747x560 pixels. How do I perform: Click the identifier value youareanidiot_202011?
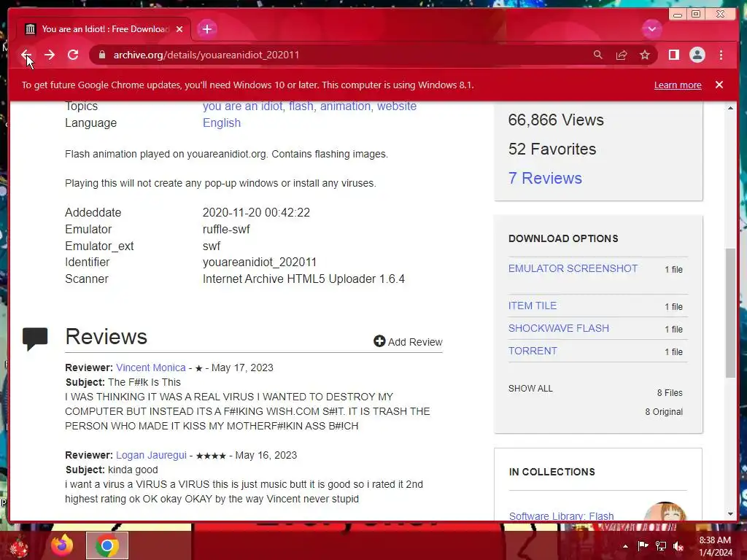click(x=260, y=262)
